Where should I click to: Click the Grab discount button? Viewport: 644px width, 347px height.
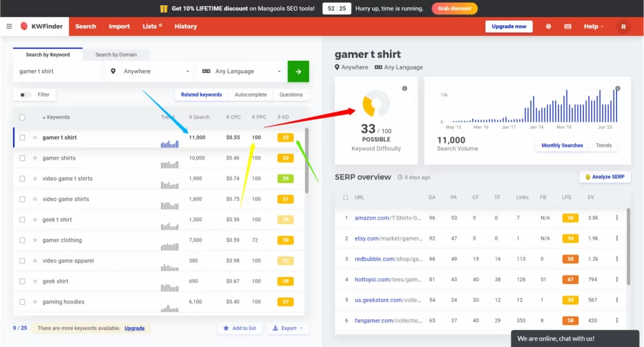(454, 9)
